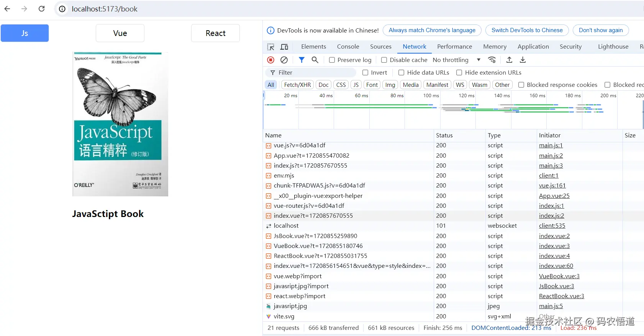
Task: Stop recording network log
Action: (270, 60)
